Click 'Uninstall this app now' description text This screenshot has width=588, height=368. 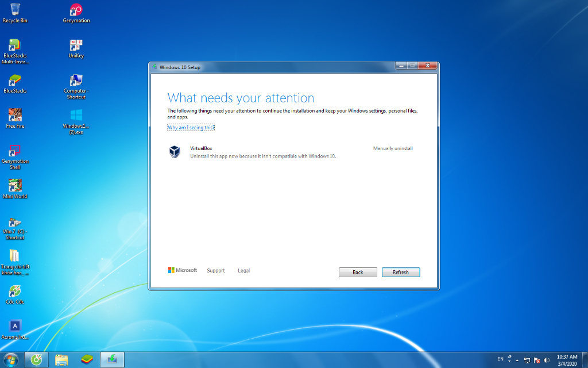tap(263, 156)
